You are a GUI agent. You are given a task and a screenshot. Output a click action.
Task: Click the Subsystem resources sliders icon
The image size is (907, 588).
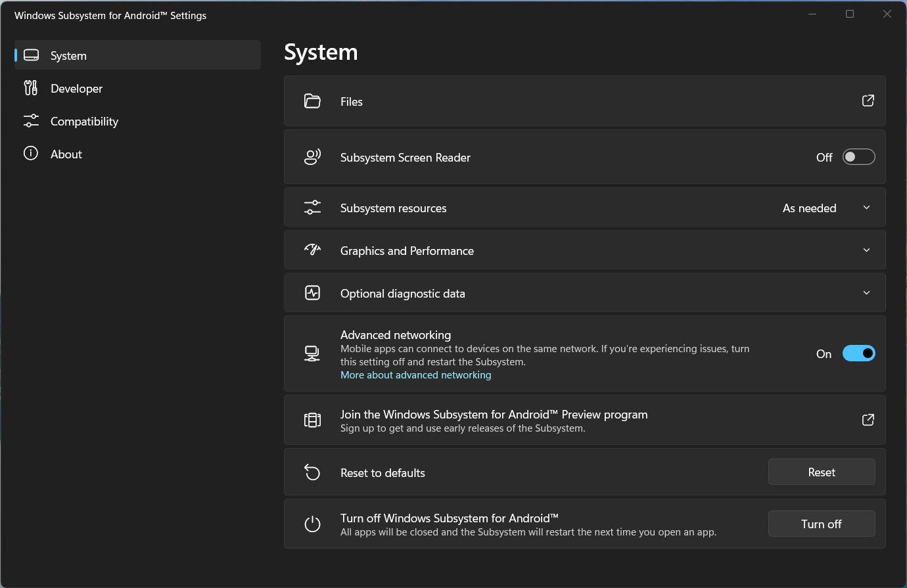(x=312, y=208)
